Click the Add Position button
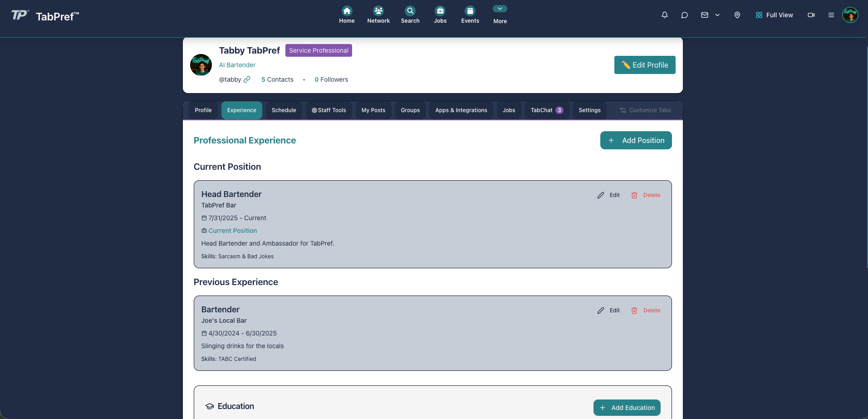Viewport: 868px width, 419px height. [636, 140]
